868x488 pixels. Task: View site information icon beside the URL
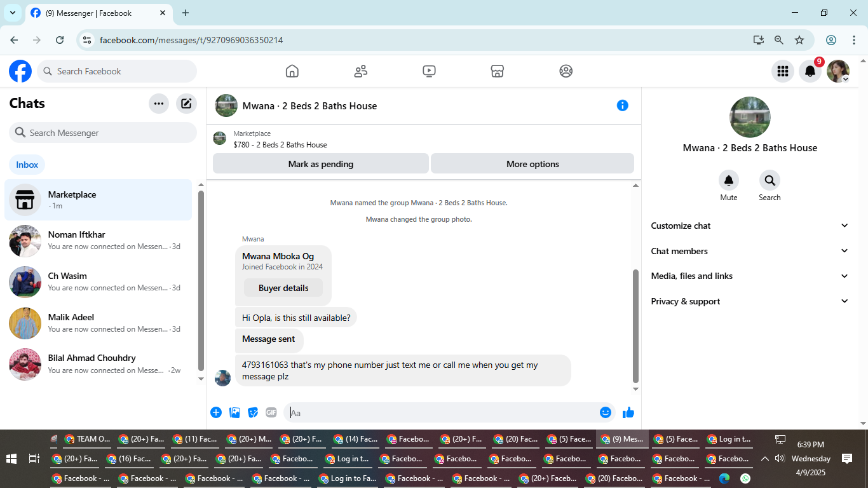point(88,40)
